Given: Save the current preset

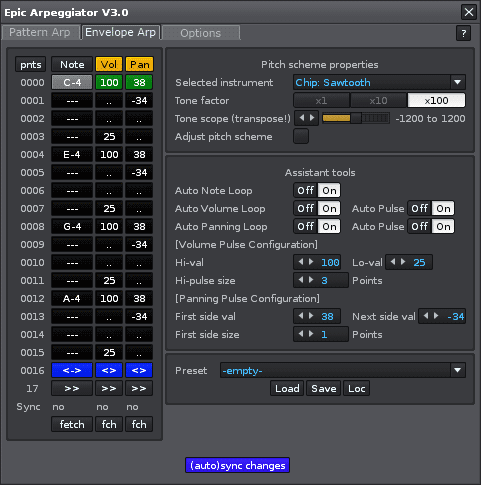Looking at the screenshot, I should [324, 388].
